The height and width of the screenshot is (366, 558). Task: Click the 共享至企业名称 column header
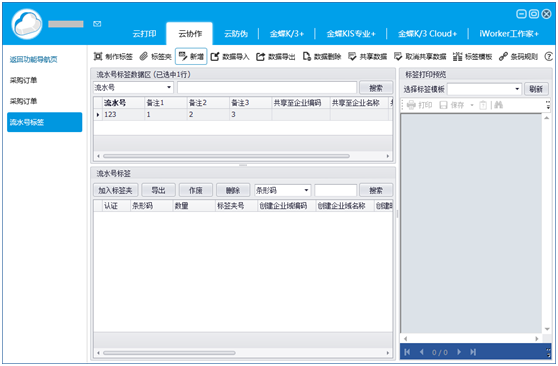coord(359,103)
